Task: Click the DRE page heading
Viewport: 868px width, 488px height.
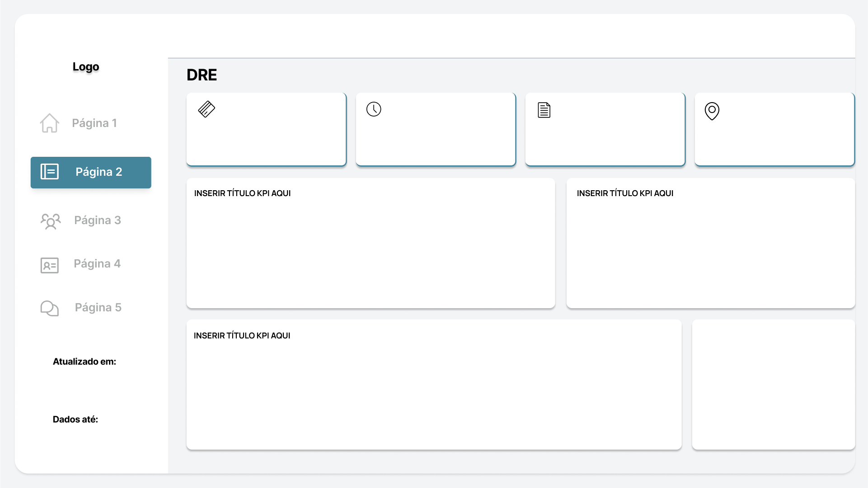Action: click(x=202, y=75)
